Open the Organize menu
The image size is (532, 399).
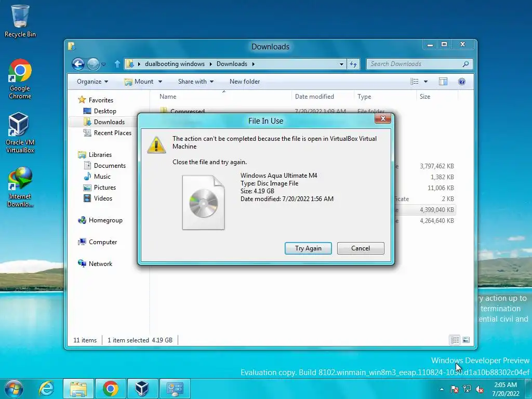point(92,82)
